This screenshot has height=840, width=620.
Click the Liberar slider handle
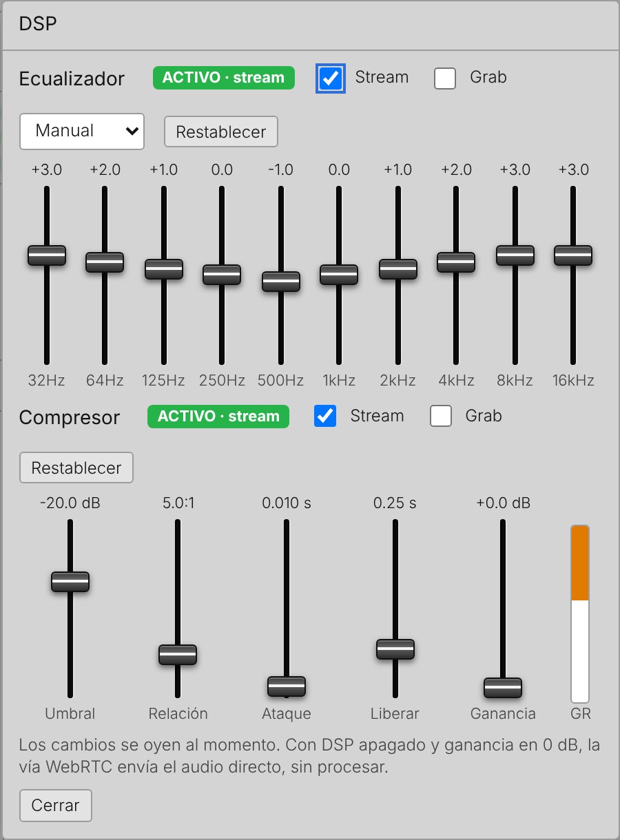coord(395,649)
